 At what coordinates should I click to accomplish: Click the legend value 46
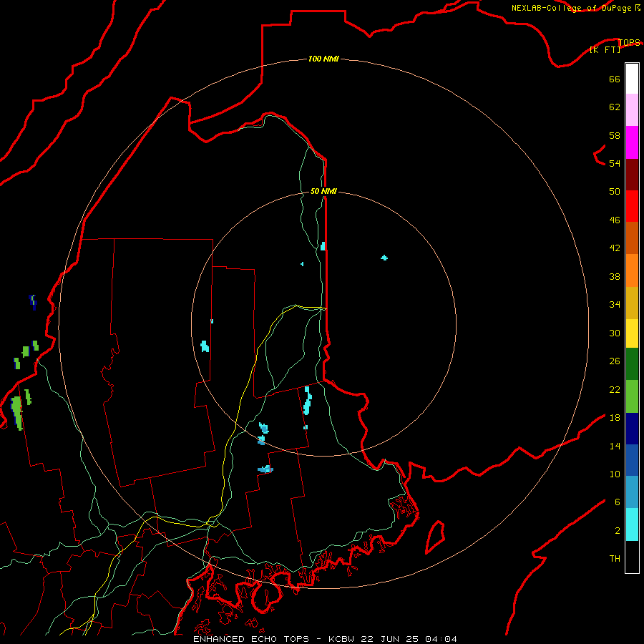[x=615, y=220]
